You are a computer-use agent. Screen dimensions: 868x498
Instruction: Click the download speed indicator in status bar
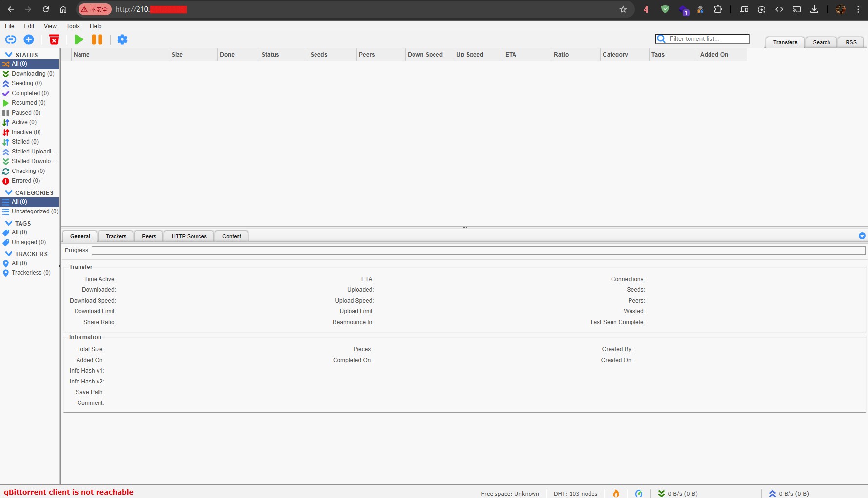[x=678, y=494]
